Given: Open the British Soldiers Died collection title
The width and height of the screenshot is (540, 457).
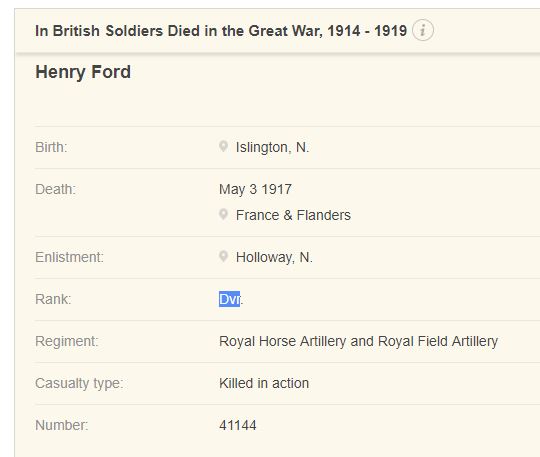Looking at the screenshot, I should pos(221,31).
